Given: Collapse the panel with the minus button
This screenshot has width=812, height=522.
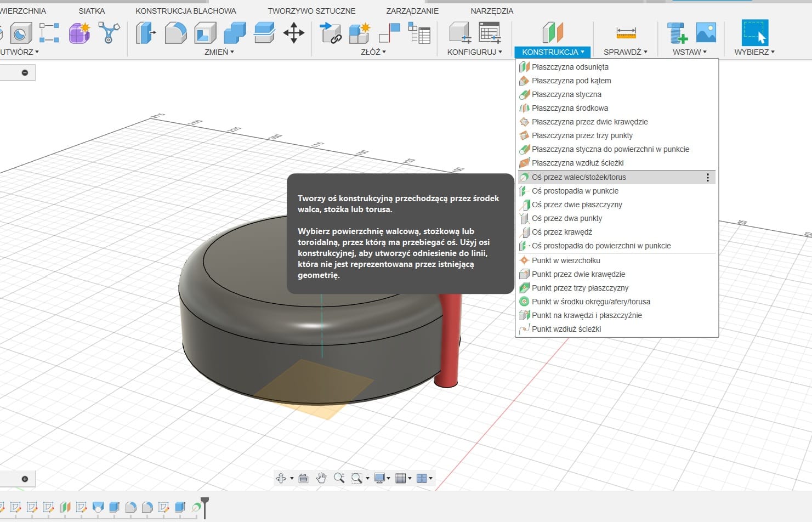Looking at the screenshot, I should pyautogui.click(x=25, y=73).
